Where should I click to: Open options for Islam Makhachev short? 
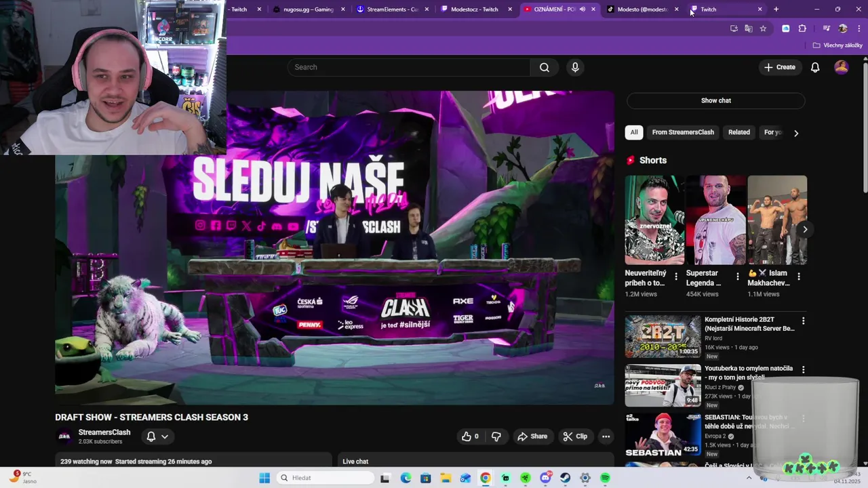point(799,277)
